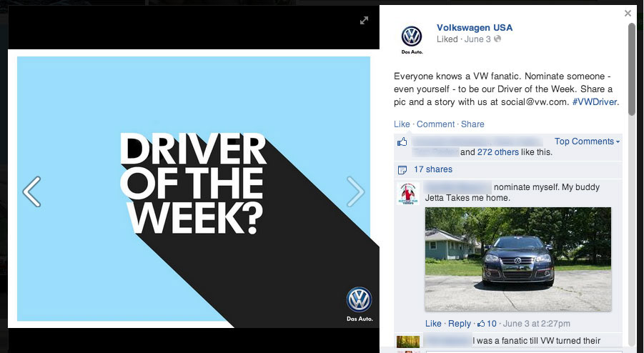Open the 17 shares link
This screenshot has width=644, height=353.
(433, 169)
